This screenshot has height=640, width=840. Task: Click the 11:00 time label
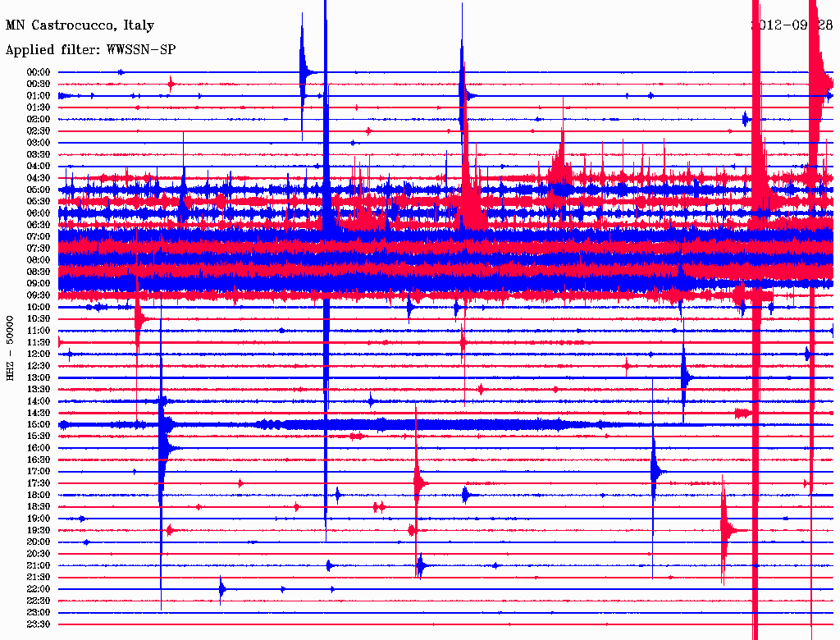39,331
